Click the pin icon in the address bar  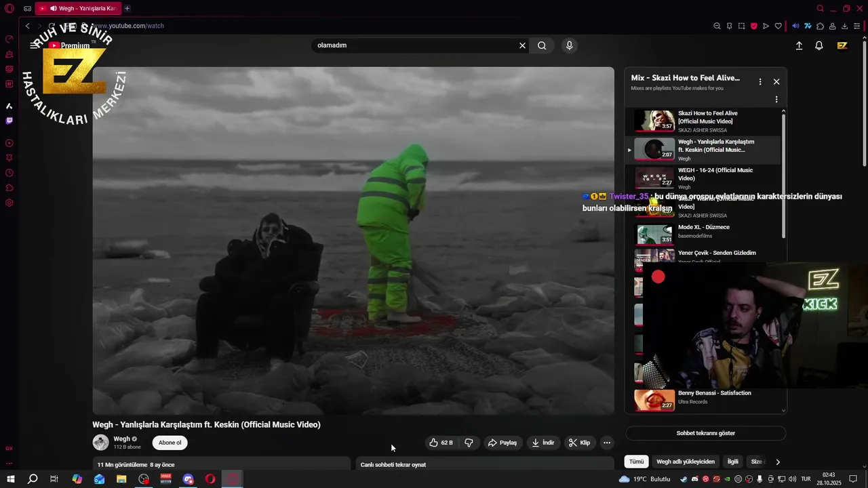coord(729,26)
